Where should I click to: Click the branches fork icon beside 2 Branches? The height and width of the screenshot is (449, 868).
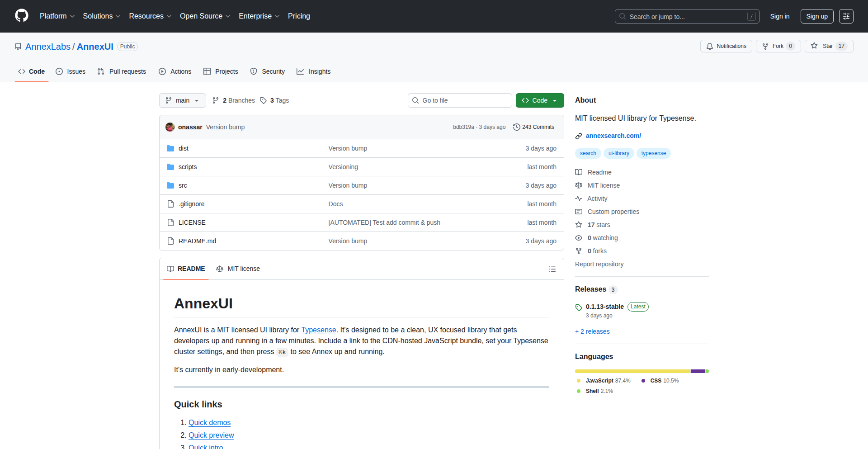tap(216, 100)
